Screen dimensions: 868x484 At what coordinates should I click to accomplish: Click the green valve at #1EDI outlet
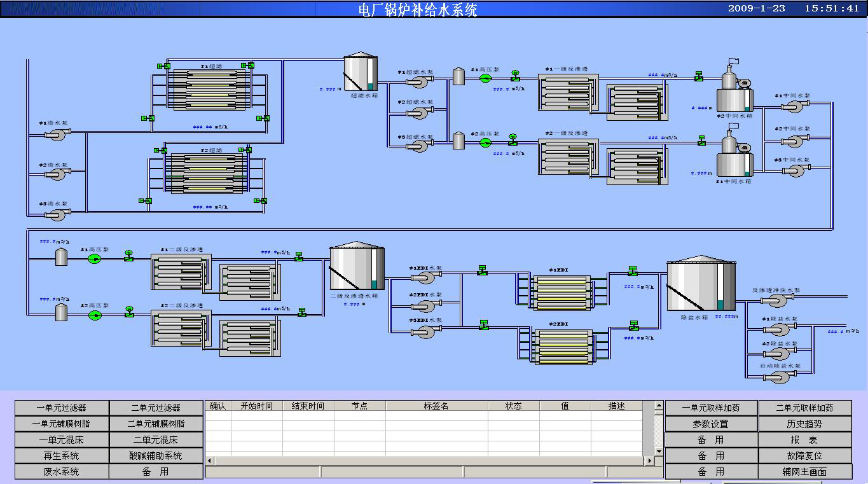click(632, 271)
